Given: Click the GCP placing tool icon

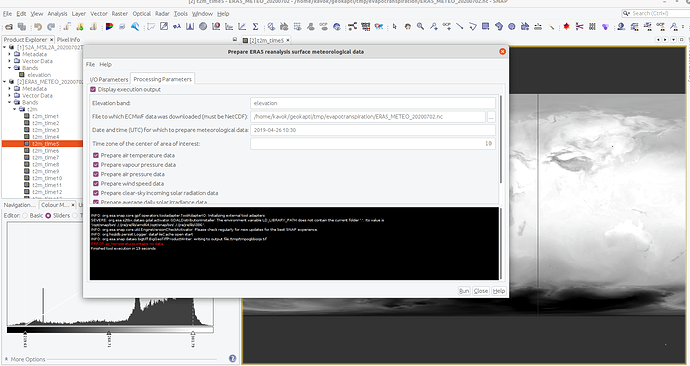Looking at the screenshot, I should click(447, 27).
